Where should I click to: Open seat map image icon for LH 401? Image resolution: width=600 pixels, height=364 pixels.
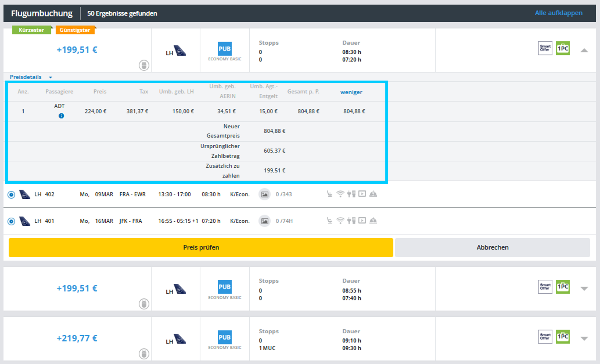(265, 221)
